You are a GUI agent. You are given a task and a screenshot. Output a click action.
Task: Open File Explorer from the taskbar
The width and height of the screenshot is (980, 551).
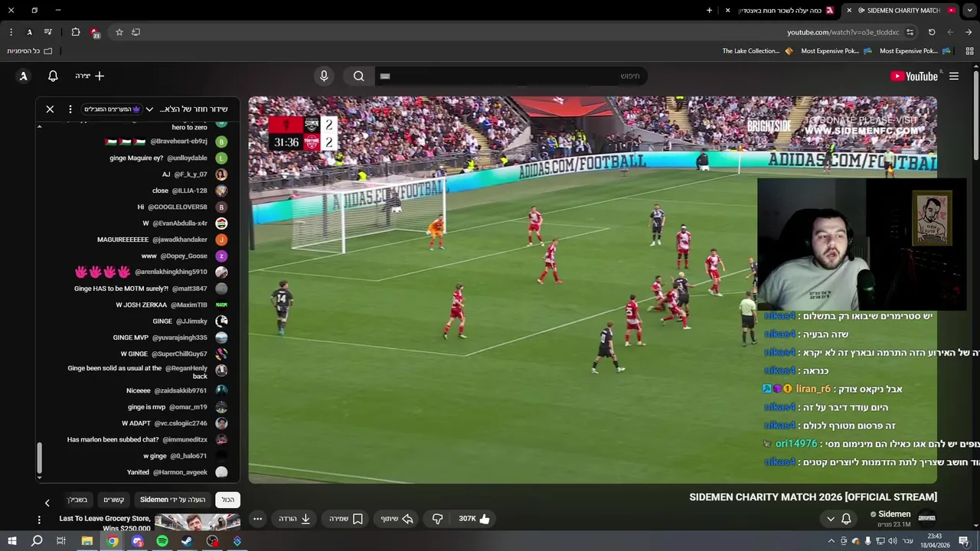point(87,541)
